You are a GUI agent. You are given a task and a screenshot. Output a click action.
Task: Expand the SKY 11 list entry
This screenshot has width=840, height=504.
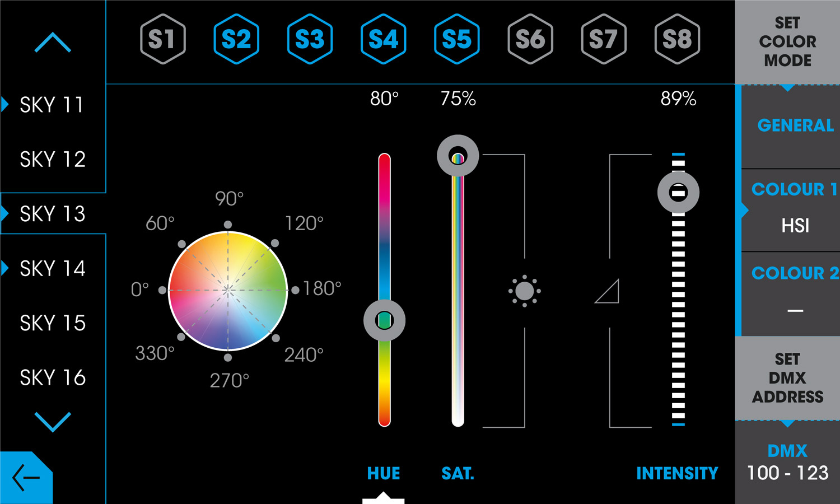point(53,105)
